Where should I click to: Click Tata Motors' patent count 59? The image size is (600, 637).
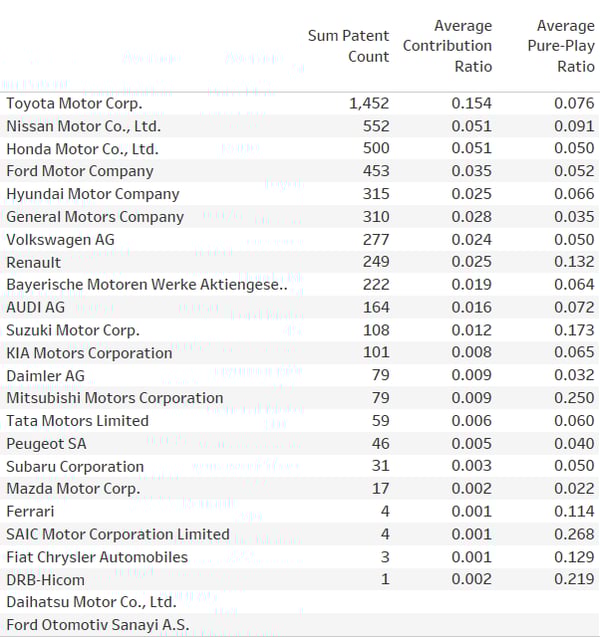point(381,420)
